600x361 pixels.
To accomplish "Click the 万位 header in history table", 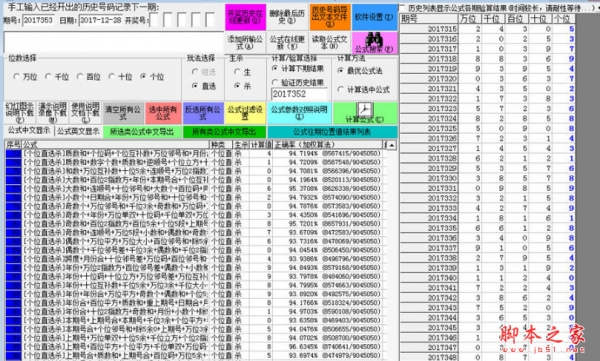I will click(469, 18).
